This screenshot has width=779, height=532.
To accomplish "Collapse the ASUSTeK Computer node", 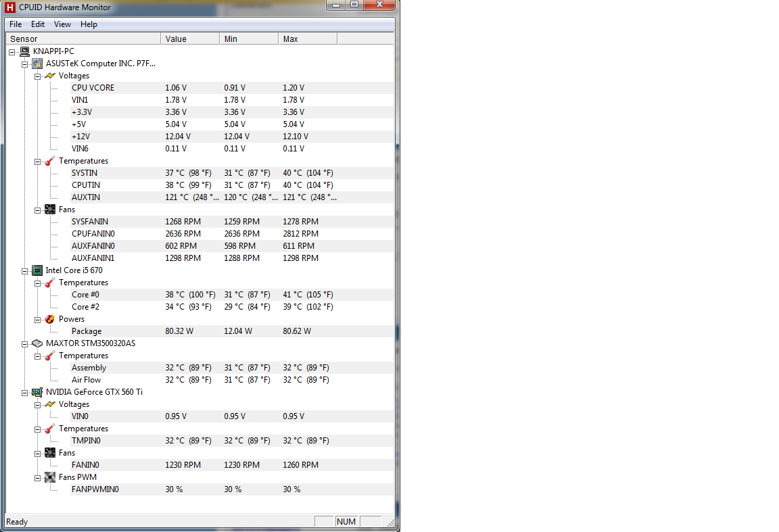I will coord(25,65).
